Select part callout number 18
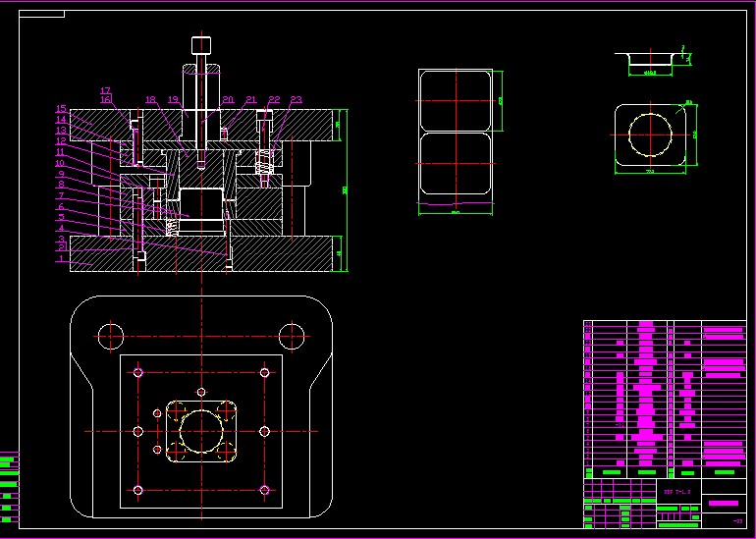Screen dimensions: 756x539 click(151, 100)
